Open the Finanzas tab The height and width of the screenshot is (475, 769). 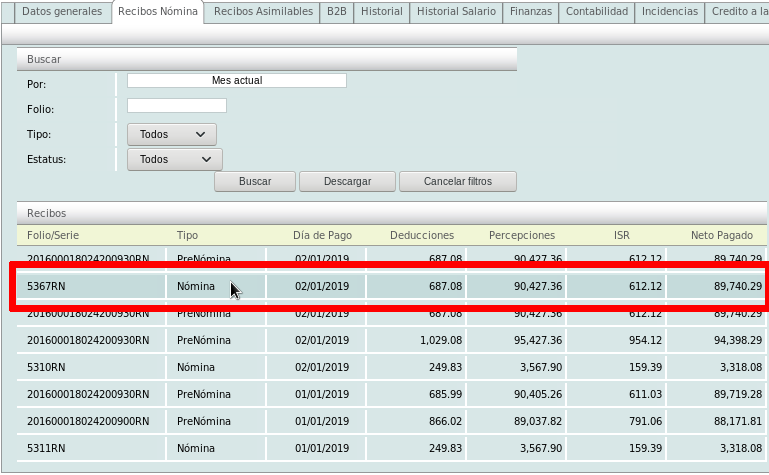530,12
